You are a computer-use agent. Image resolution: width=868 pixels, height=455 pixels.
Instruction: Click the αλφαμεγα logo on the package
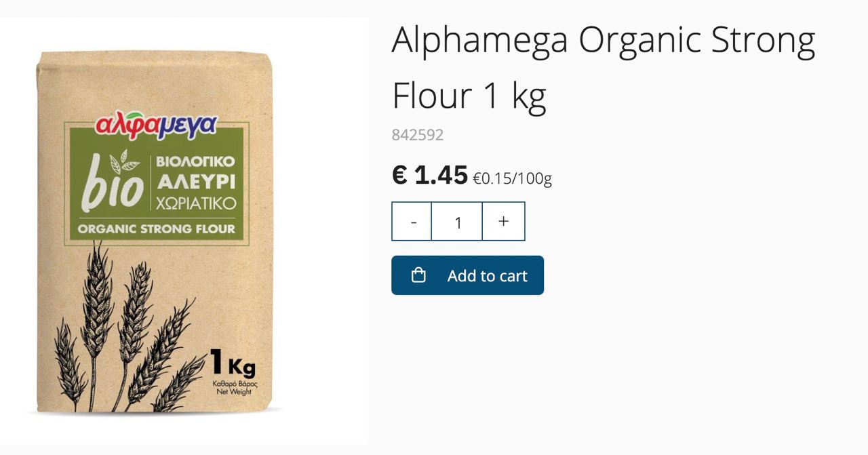coord(157,126)
